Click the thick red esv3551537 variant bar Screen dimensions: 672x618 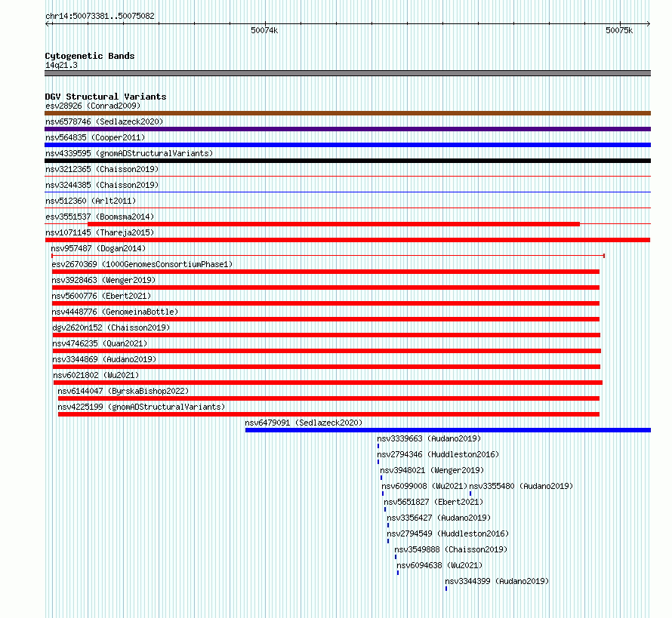[x=334, y=224]
